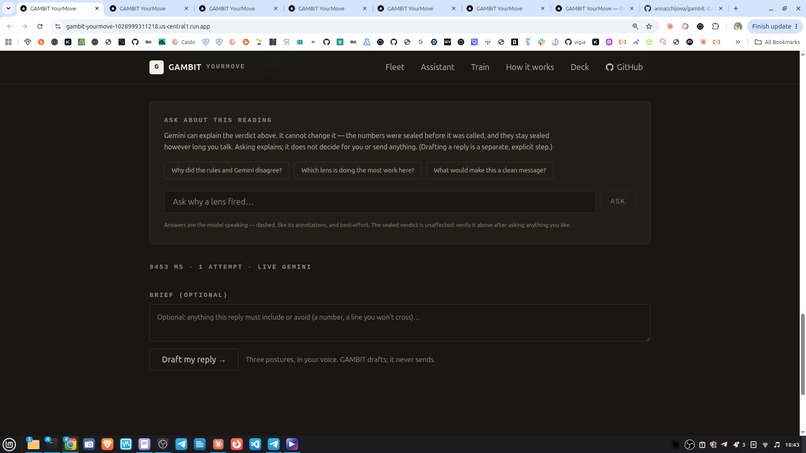Image resolution: width=806 pixels, height=453 pixels.
Task: Switch to the annatchijova/gambit GitHub tab
Action: [x=683, y=9]
